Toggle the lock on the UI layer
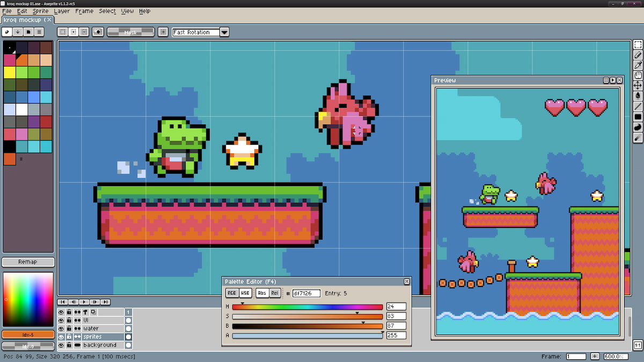 (69, 320)
